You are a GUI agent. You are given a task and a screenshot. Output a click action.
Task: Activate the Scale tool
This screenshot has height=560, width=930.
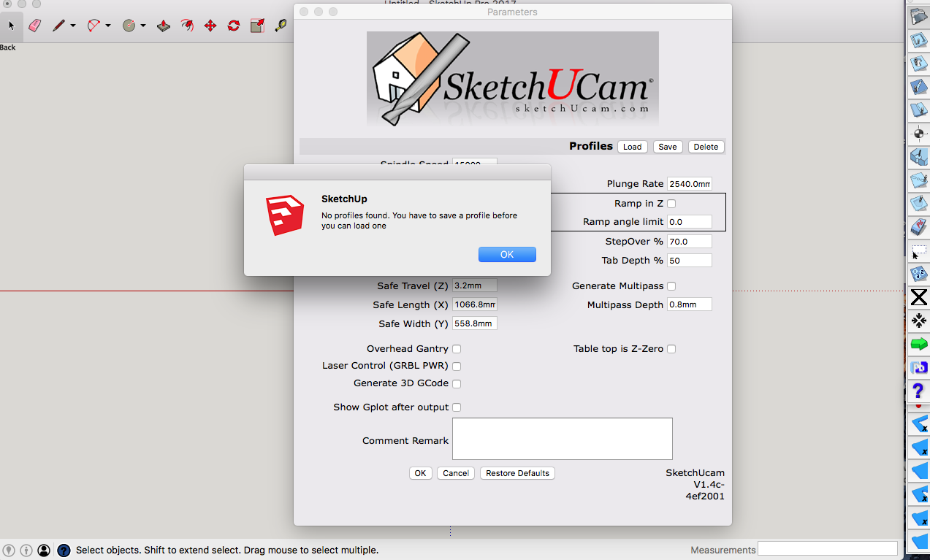coord(257,26)
